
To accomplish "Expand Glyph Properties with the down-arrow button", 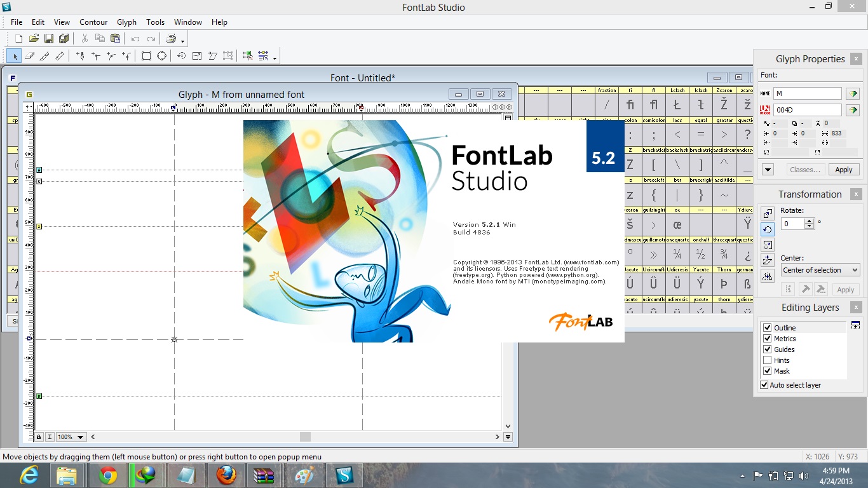I will point(768,170).
